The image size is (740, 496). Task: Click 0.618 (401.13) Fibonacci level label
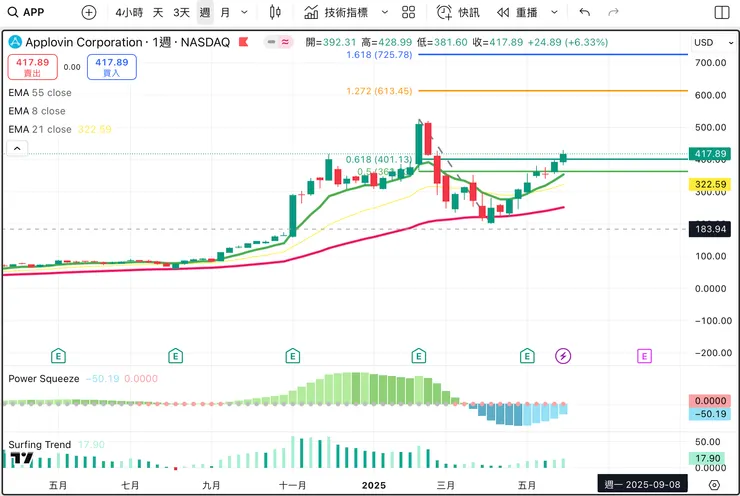pyautogui.click(x=379, y=160)
